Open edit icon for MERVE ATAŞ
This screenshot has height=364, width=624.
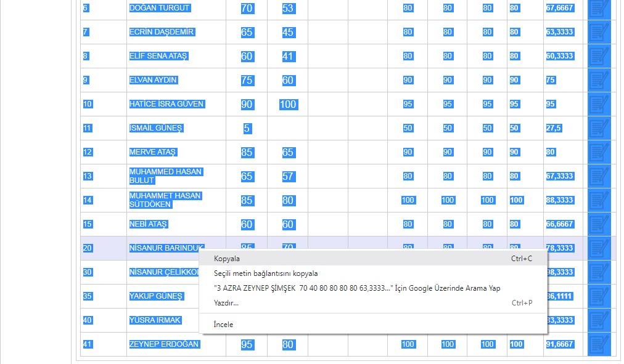click(x=598, y=152)
